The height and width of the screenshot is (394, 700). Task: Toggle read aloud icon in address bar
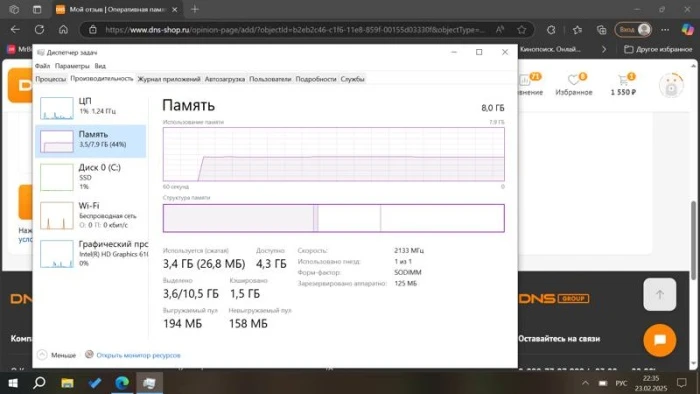[x=500, y=30]
